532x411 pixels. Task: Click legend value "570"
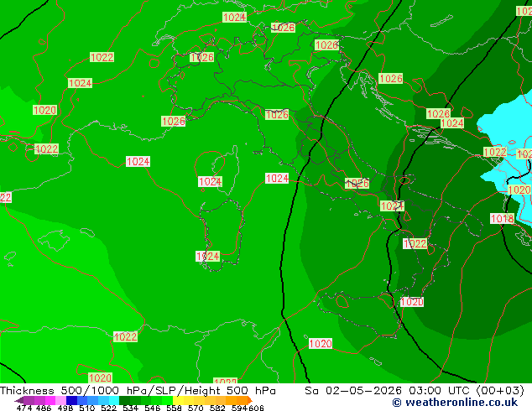[196, 408]
